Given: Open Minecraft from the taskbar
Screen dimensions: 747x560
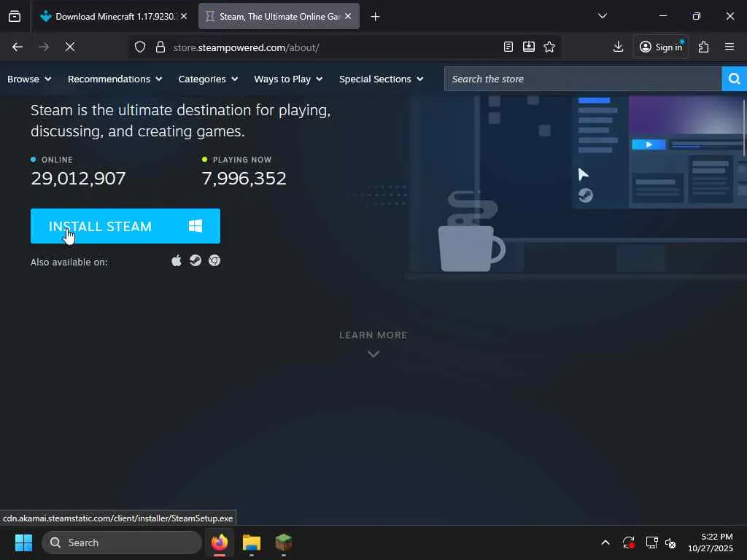Looking at the screenshot, I should pyautogui.click(x=284, y=542).
